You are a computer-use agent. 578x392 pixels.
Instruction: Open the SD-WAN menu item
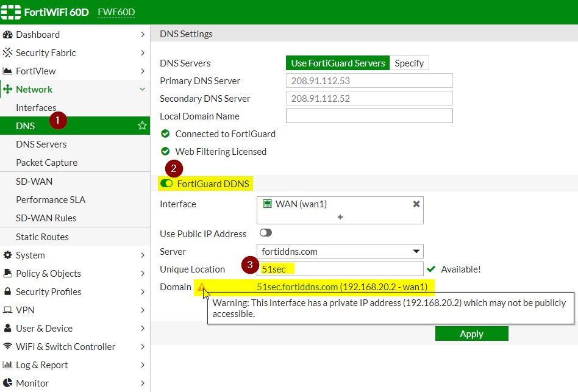[x=75, y=181]
